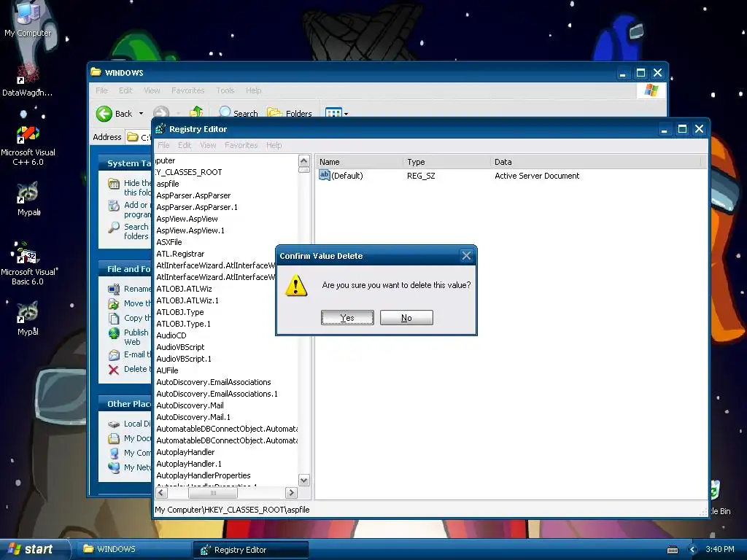This screenshot has height=560, width=747.
Task: Open Favorites menu in Registry Editor
Action: coord(241,145)
